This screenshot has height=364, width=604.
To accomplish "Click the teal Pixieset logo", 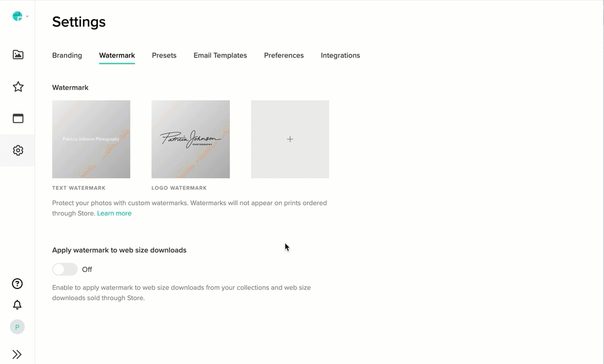I will tap(17, 15).
